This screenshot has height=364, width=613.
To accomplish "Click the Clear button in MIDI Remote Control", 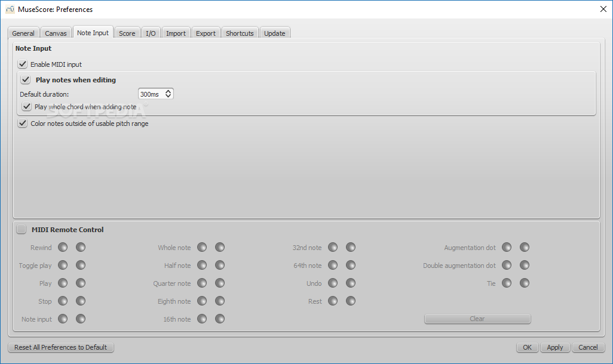I will coord(477,319).
